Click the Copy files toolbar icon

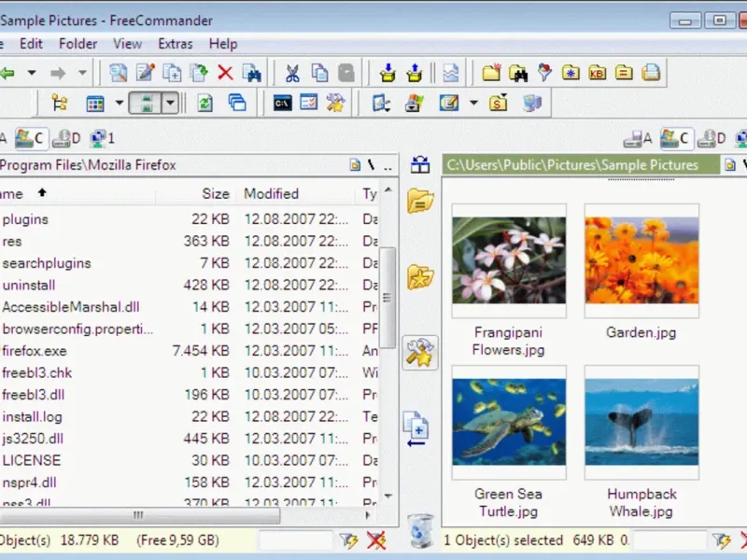click(x=172, y=73)
